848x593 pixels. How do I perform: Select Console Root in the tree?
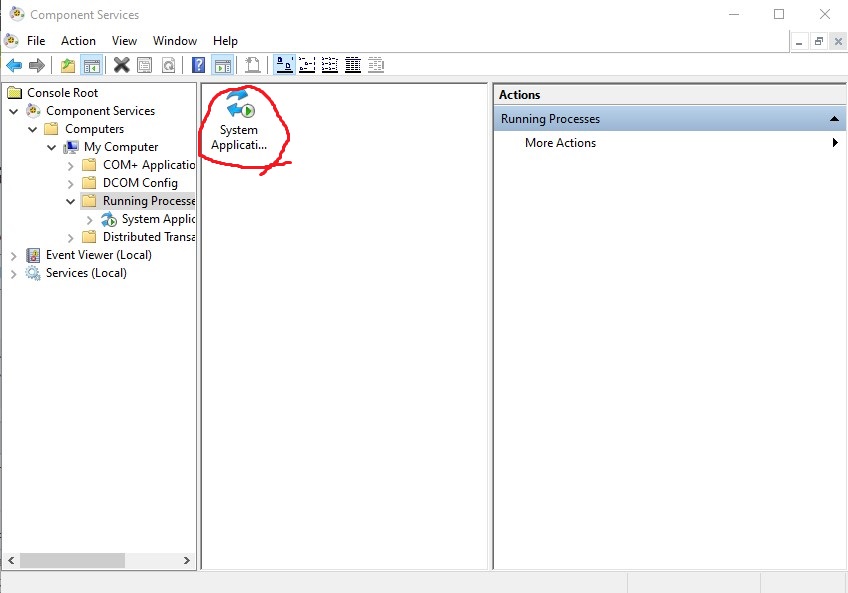(63, 93)
